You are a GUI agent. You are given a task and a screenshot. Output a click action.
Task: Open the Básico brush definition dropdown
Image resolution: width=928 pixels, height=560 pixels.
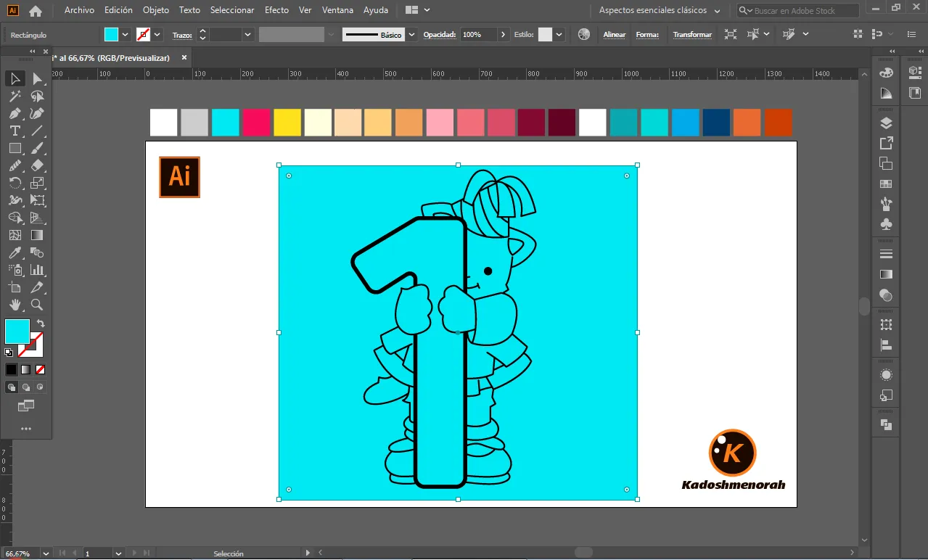[412, 34]
